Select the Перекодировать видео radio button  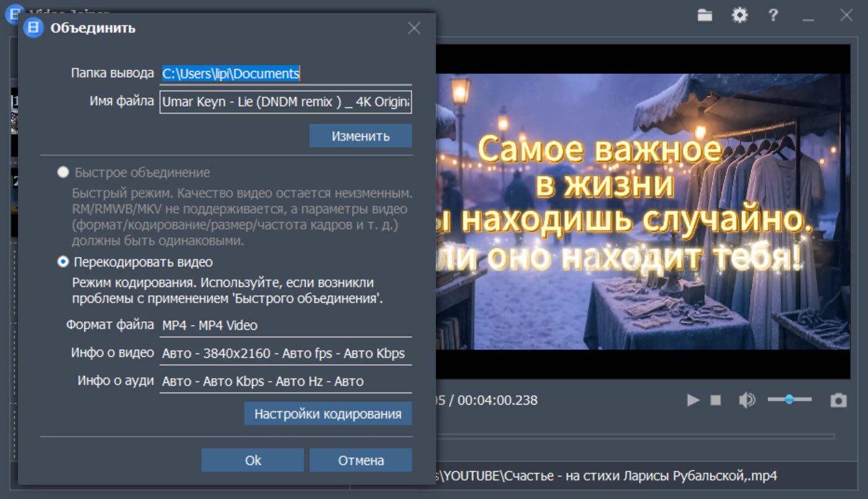click(63, 262)
